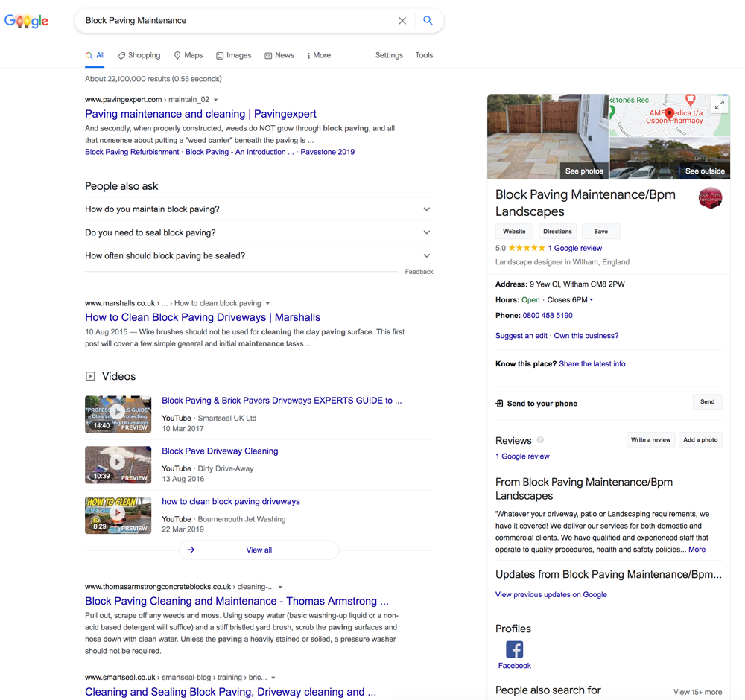Expand 'How often should block paving be sealed?'

click(x=259, y=255)
